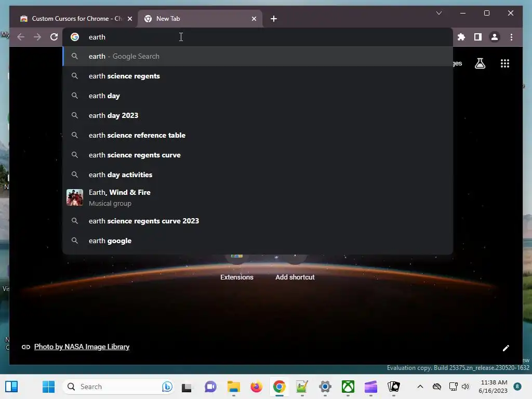Open Settings gear on the taskbar
The height and width of the screenshot is (399, 532).
325,387
